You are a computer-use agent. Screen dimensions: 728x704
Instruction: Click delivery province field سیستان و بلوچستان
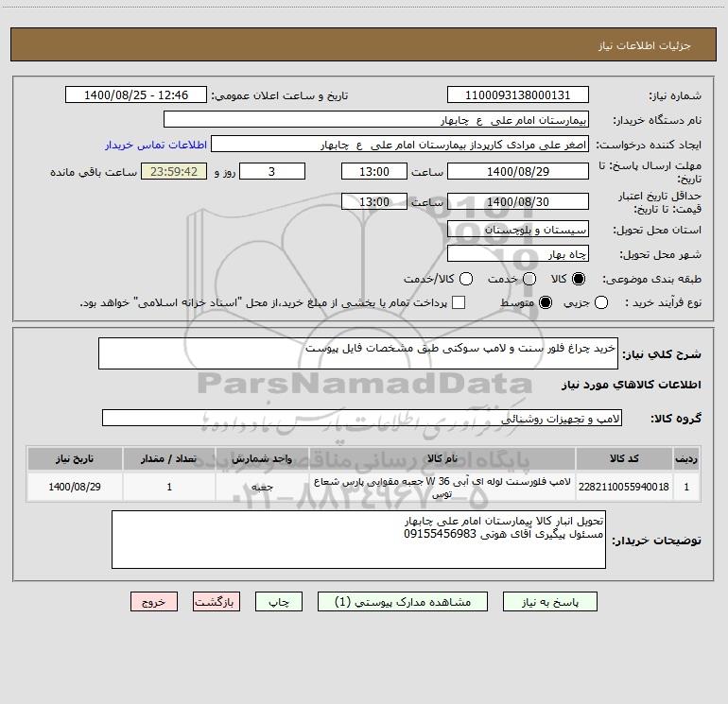tap(518, 229)
